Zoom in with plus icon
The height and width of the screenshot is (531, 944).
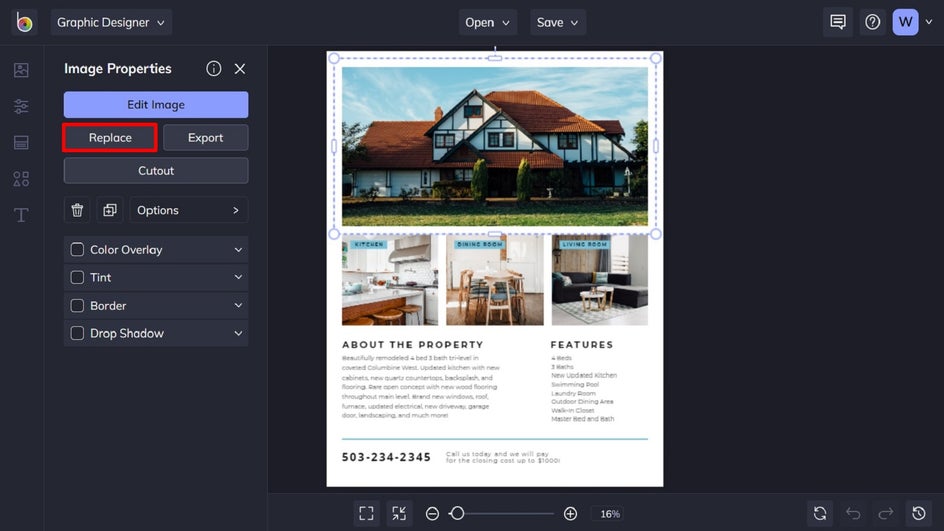click(x=570, y=514)
